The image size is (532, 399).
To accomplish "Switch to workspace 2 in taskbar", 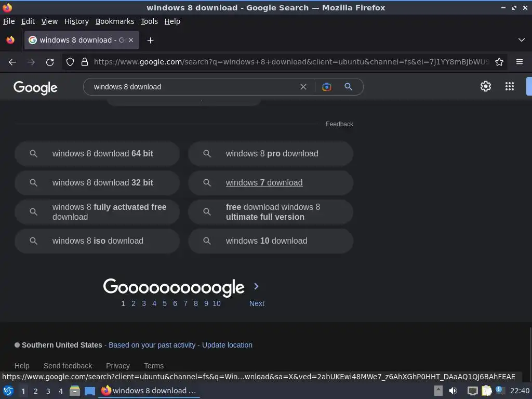I will (36, 391).
